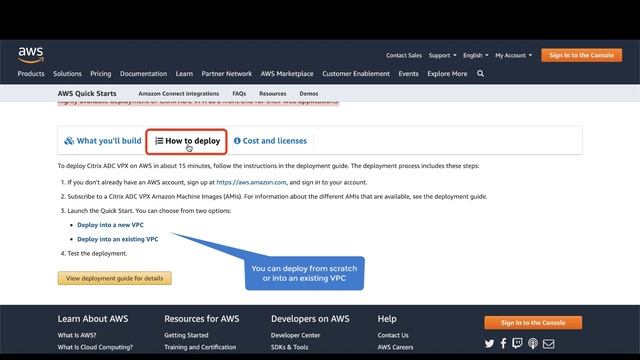Open AWS Twitch channel icon
This screenshot has width=640, height=360.
pyautogui.click(x=517, y=343)
